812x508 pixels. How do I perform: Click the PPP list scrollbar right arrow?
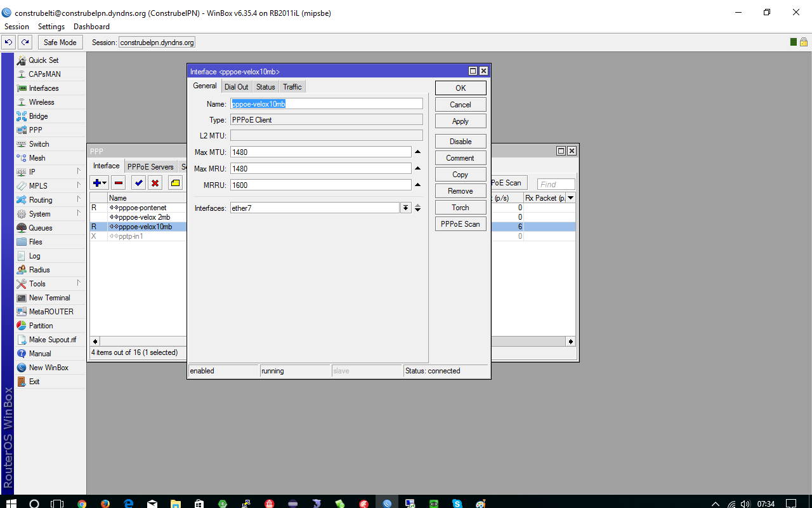[571, 342]
